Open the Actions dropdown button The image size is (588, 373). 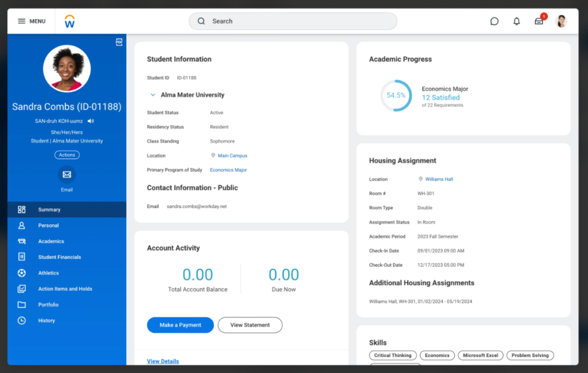tap(67, 155)
